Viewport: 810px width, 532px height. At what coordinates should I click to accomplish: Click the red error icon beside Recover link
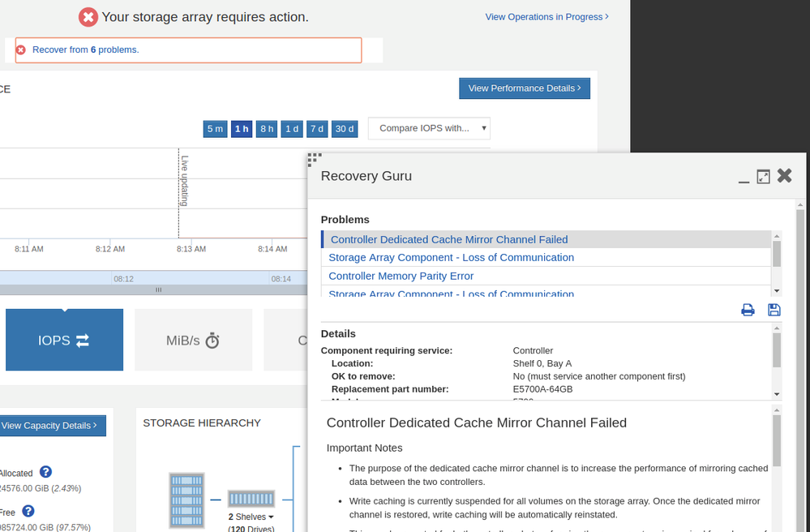coord(22,49)
